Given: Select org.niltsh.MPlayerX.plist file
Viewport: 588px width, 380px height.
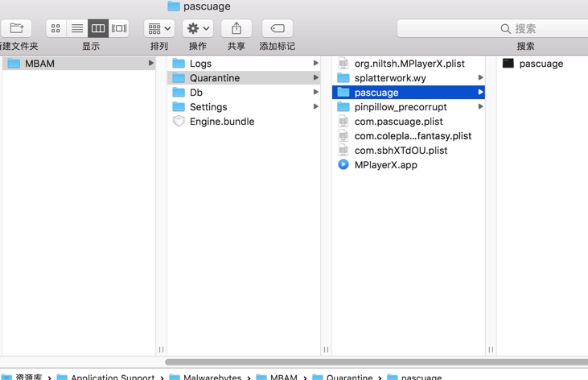Looking at the screenshot, I should pos(409,63).
